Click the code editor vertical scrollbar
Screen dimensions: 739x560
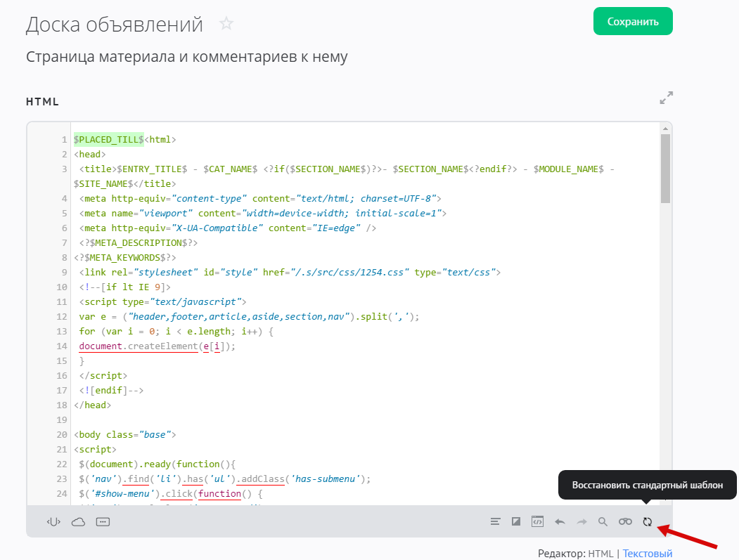tap(665, 169)
